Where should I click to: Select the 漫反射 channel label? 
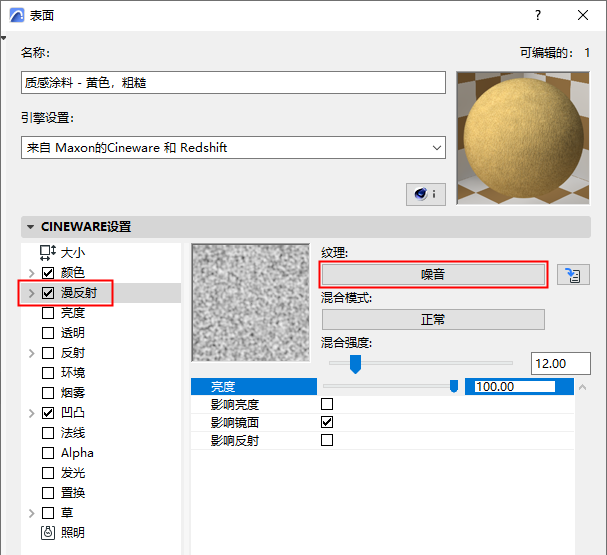tap(79, 293)
